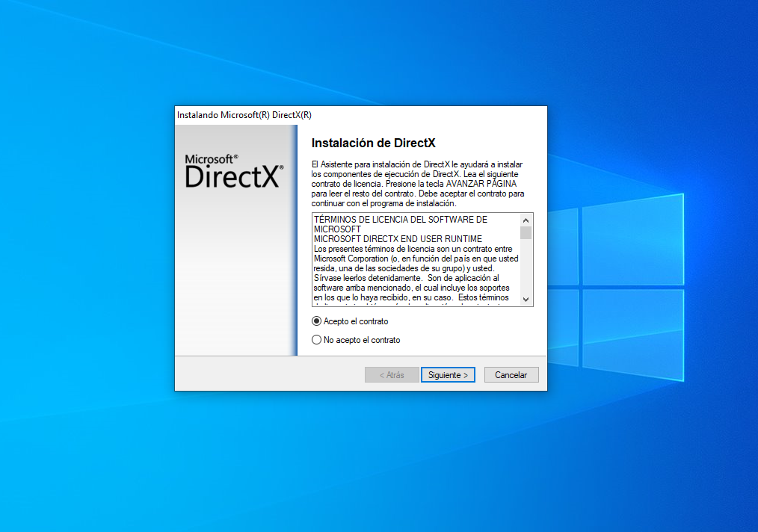Click the intro paragraph starting "El Asistente para instalación"
758x532 pixels.
tap(418, 184)
